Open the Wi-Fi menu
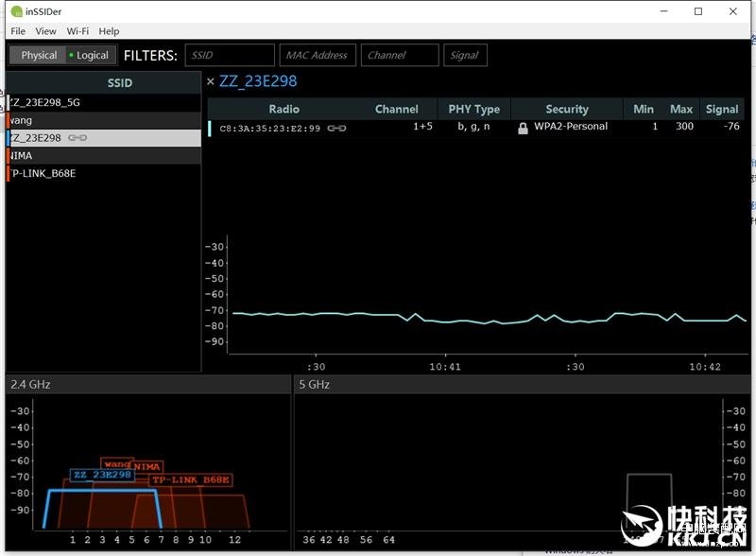756x556 pixels. (x=77, y=31)
